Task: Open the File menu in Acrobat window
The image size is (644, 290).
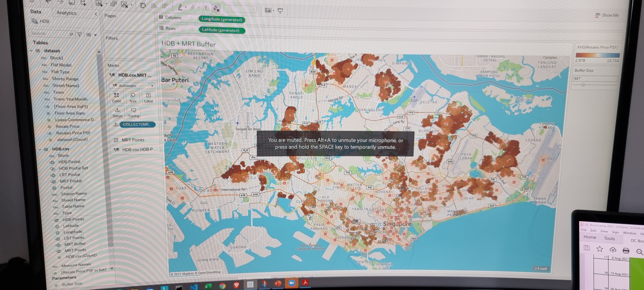Action: 584,230
